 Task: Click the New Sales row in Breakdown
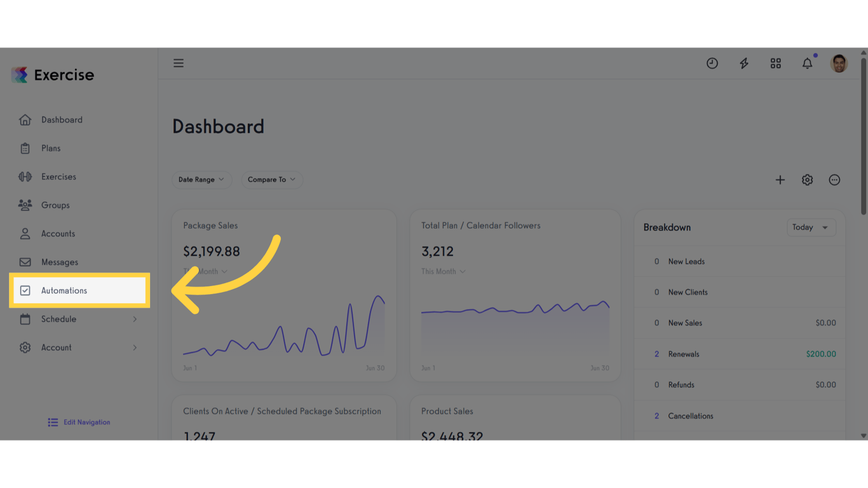740,323
